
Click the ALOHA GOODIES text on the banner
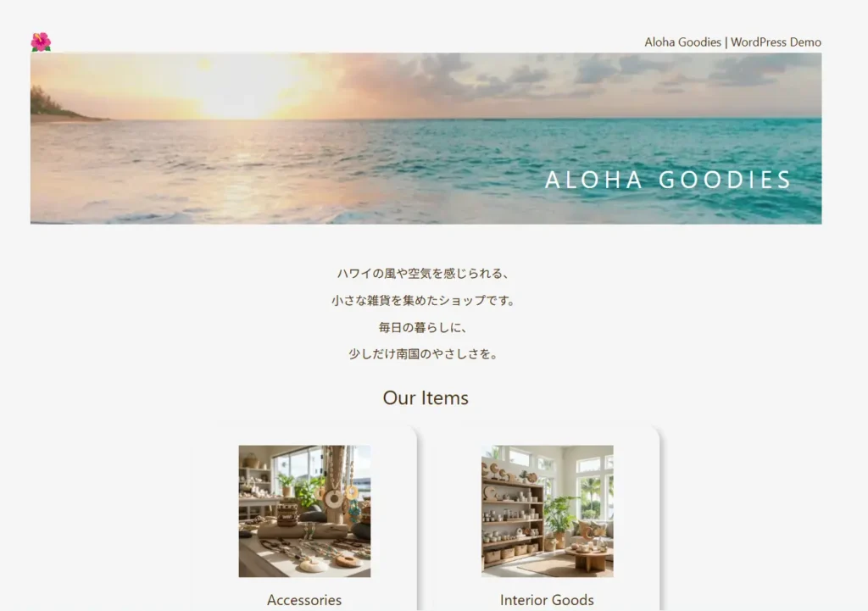[x=668, y=180]
